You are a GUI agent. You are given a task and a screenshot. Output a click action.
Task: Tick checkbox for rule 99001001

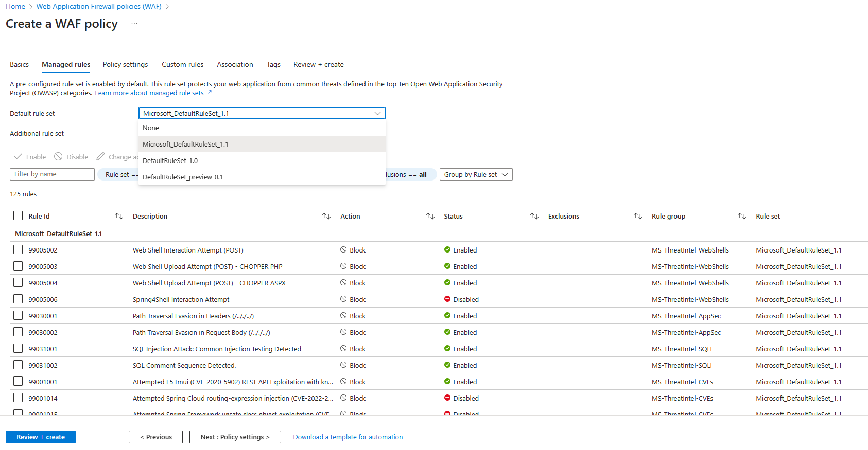18,381
